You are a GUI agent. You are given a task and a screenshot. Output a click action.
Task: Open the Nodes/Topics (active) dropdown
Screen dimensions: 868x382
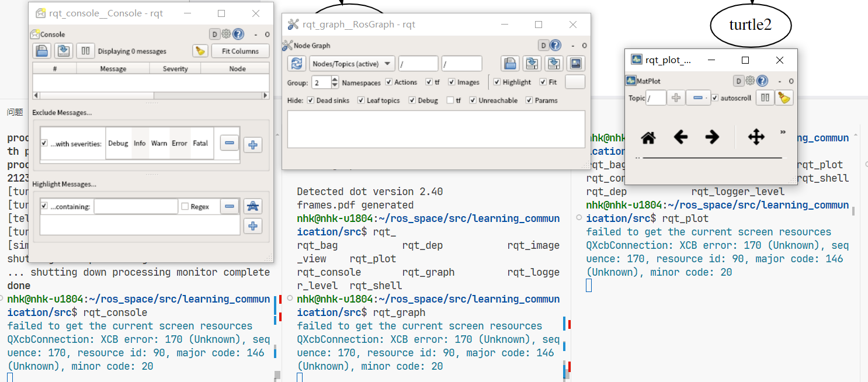(352, 64)
